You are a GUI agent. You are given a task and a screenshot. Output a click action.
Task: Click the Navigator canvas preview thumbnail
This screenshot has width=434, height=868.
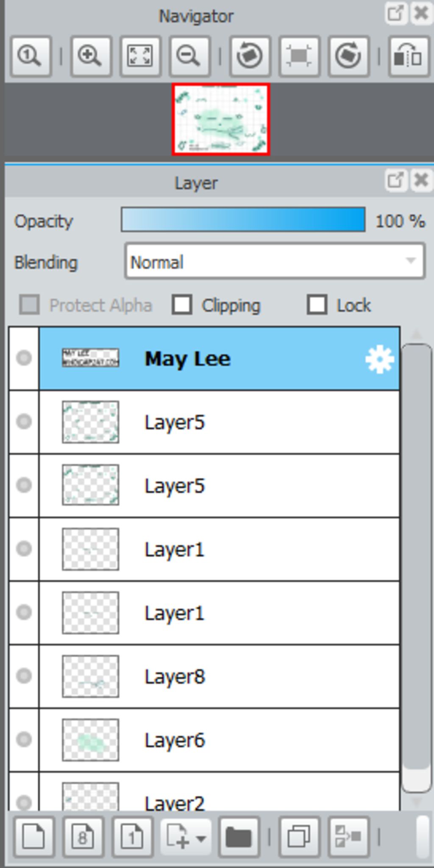click(x=221, y=120)
